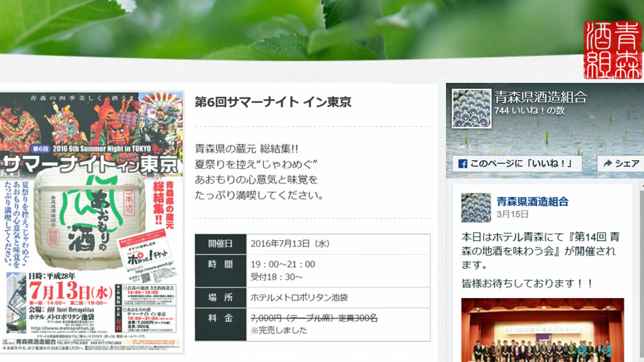Open the Summer Night in Tokyo event poster
Screen dimensions: 644x362
tap(92, 222)
